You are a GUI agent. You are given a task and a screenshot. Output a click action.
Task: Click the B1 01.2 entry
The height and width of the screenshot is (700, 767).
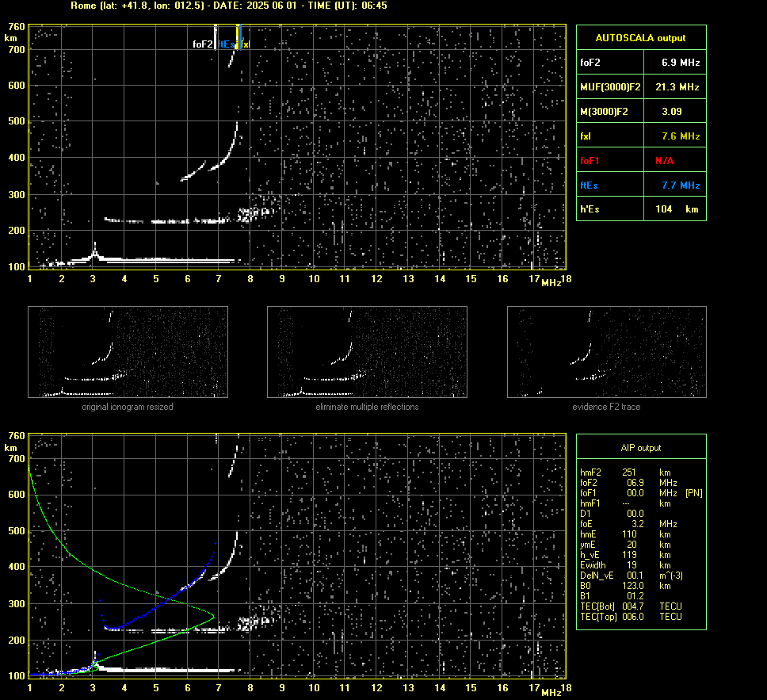(x=612, y=595)
